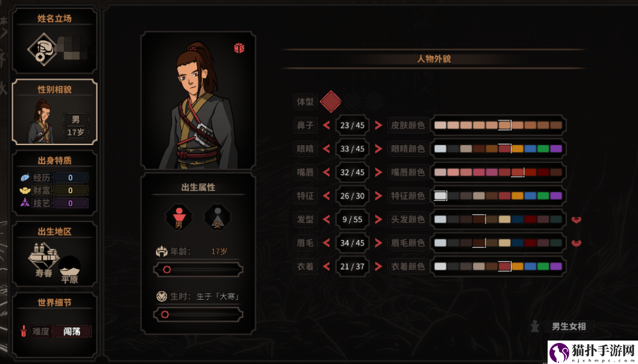Open the 出身特质 panel
Viewport: 638px width, 364px height.
click(55, 183)
